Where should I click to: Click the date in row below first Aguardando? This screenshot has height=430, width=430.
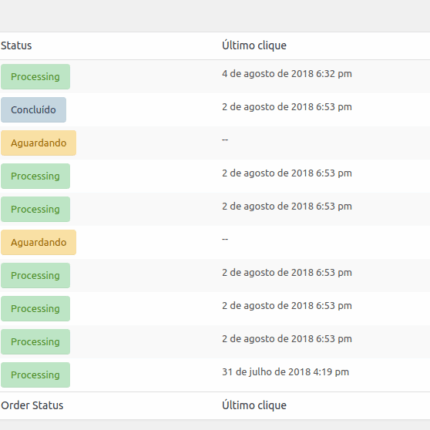287,173
